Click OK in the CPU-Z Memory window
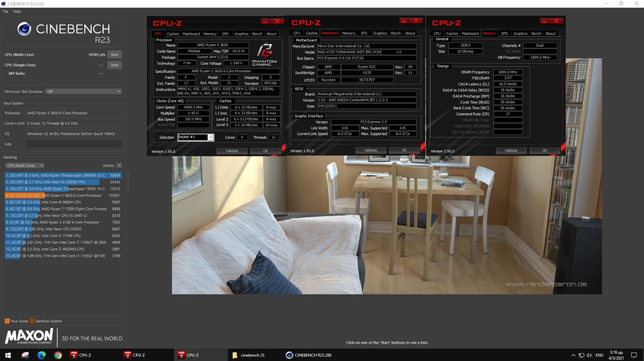Image resolution: width=644 pixels, height=361 pixels. coord(545,151)
